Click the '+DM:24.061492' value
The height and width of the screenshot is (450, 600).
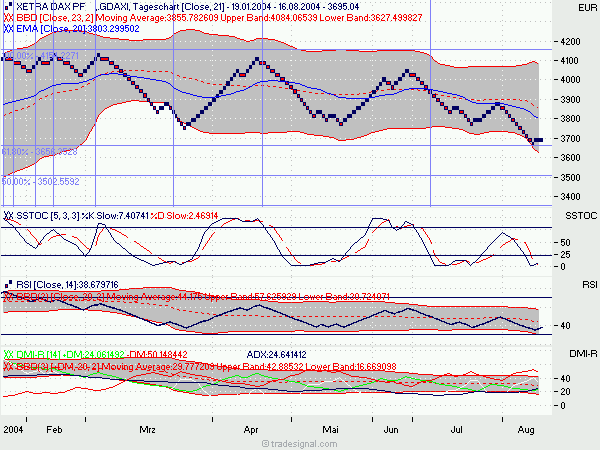coord(93,355)
